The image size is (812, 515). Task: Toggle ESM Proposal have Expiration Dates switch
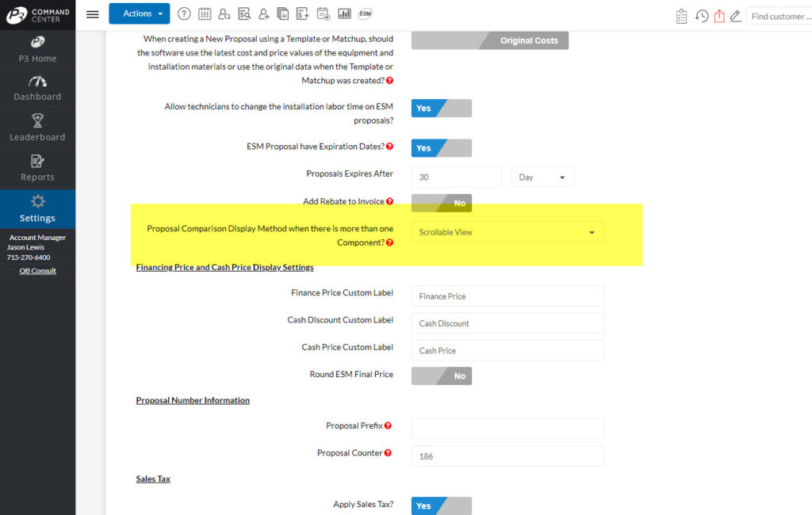(x=441, y=148)
